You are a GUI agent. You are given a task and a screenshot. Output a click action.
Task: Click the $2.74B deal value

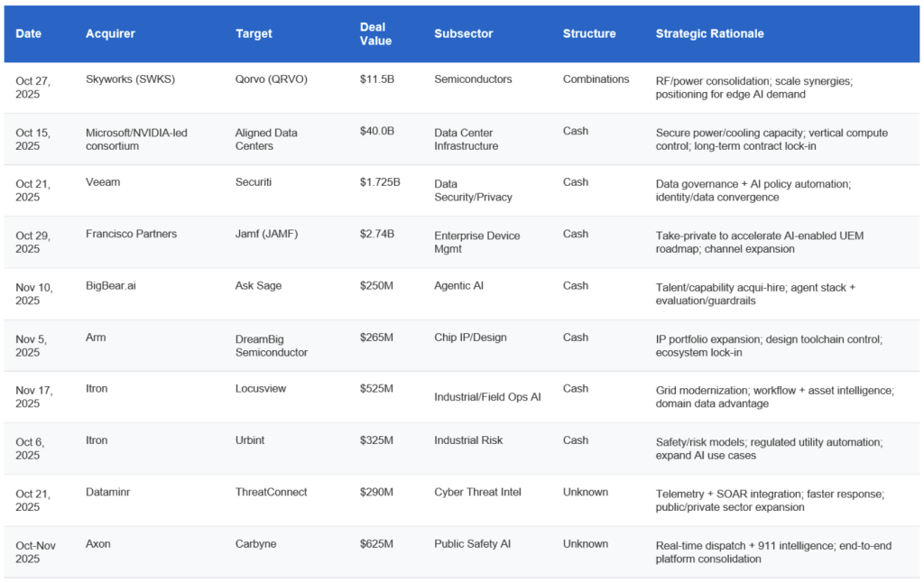376,234
